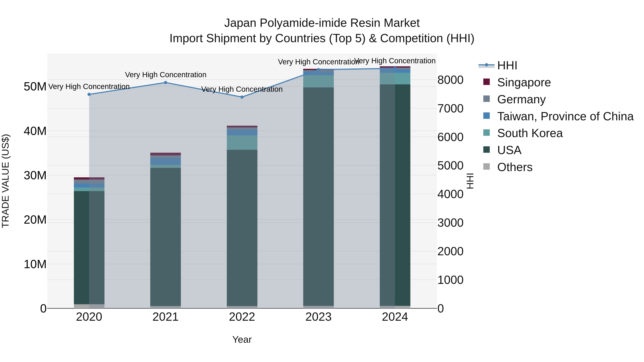Click the Singapore legend color swatch
Screen dimensions: 644x362
487,82
